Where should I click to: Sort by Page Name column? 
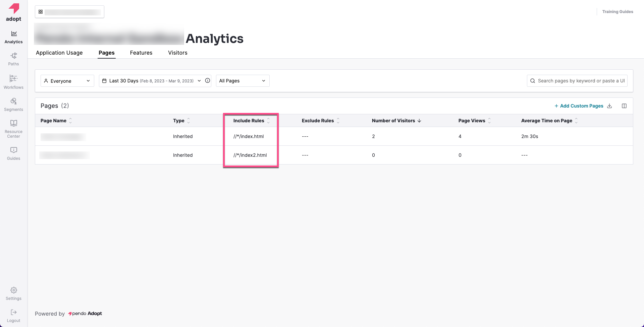point(70,121)
